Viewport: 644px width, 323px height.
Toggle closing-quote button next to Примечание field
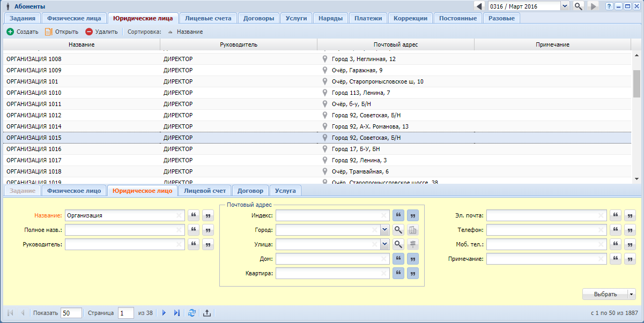(x=630, y=259)
